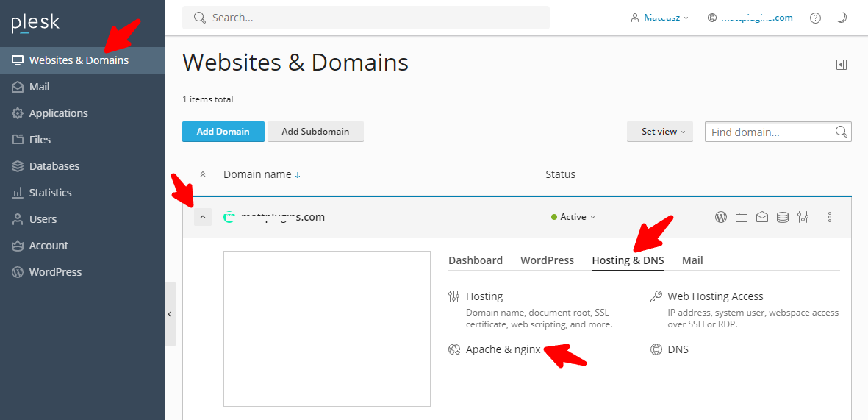Click the Applications gear sidebar icon
The width and height of the screenshot is (868, 420).
pos(18,113)
